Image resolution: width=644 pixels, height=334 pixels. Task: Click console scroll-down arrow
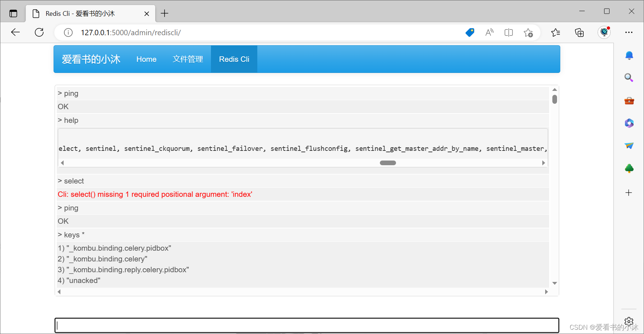coord(555,283)
